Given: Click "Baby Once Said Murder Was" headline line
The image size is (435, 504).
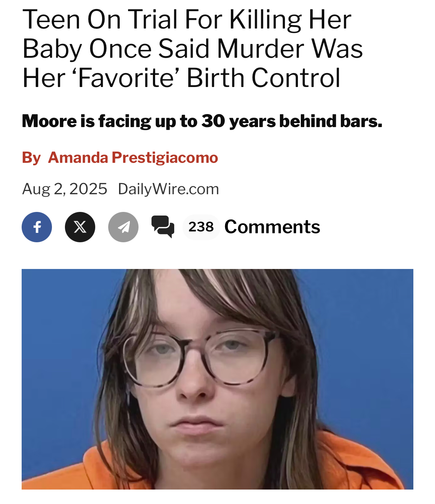Looking at the screenshot, I should click(x=193, y=49).
